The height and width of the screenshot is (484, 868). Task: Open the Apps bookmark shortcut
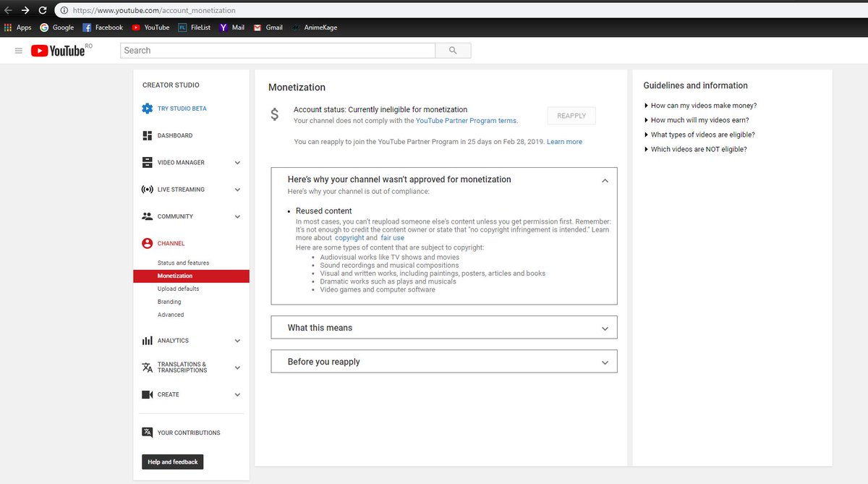(17, 27)
